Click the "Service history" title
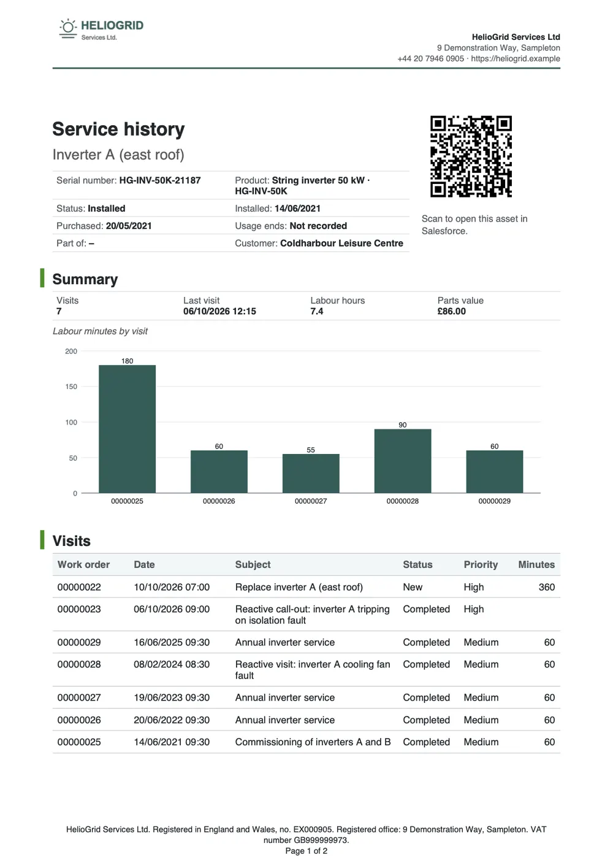Screen dimensions: 613x868 118,129
